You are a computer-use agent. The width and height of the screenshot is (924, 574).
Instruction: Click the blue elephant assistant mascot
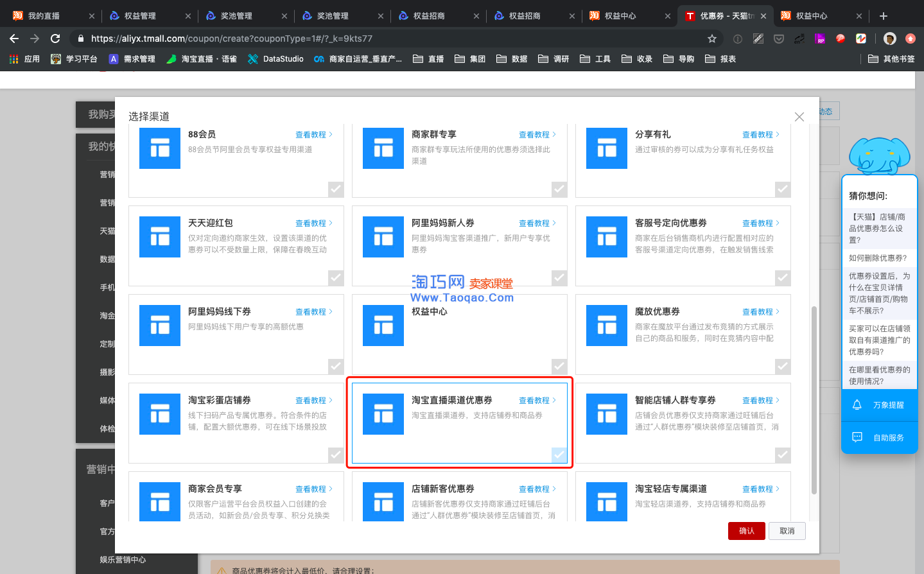(879, 155)
